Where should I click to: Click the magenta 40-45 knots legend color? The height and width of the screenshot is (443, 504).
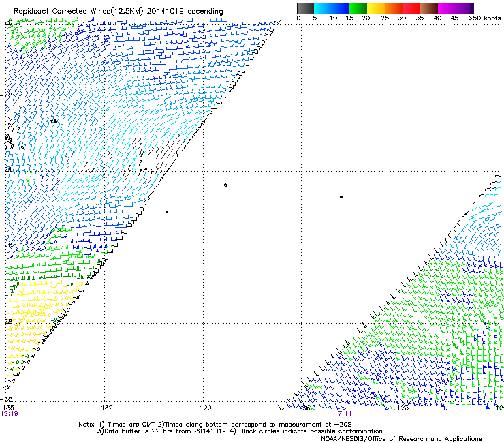pyautogui.click(x=447, y=8)
